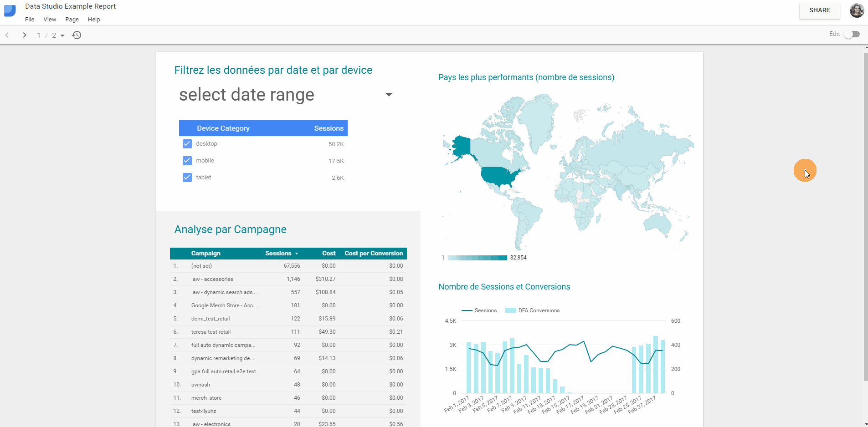Open the version history clock icon
Screen dimensions: 868x427
(77, 35)
